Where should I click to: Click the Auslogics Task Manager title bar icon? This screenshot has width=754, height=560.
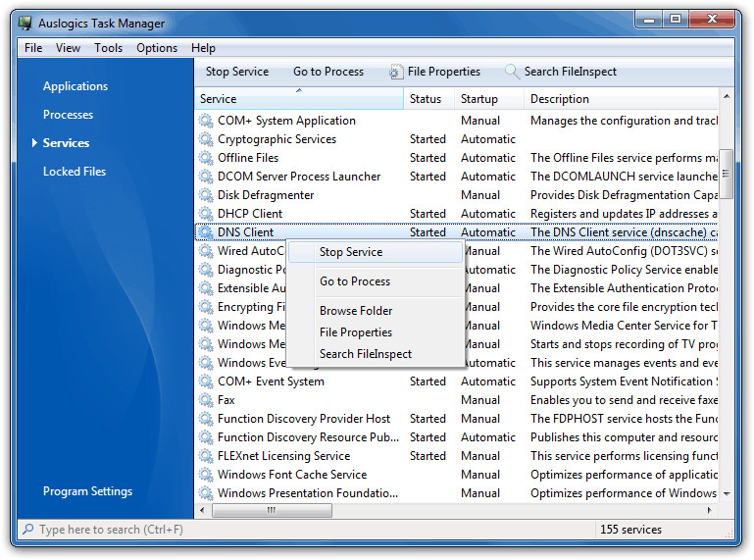coord(25,23)
